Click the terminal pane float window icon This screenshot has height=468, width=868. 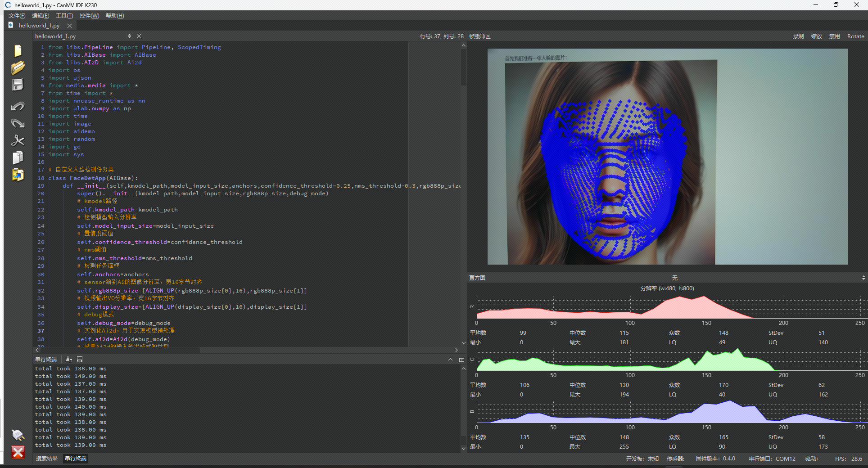click(461, 360)
